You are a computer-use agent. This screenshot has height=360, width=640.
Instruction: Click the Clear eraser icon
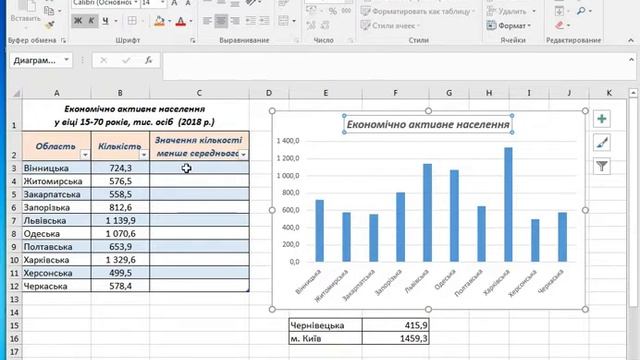pyautogui.click(x=560, y=25)
